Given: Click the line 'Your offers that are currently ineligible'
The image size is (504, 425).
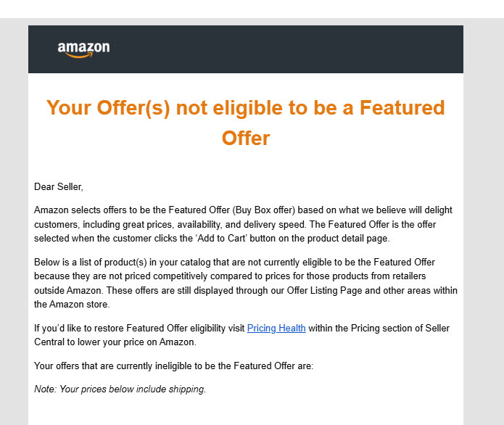Looking at the screenshot, I should point(173,366).
